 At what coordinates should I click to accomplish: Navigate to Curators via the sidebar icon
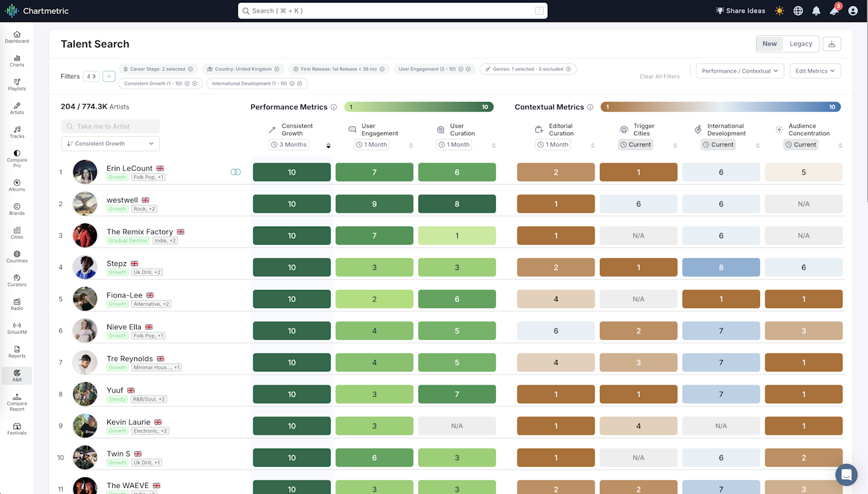point(17,280)
